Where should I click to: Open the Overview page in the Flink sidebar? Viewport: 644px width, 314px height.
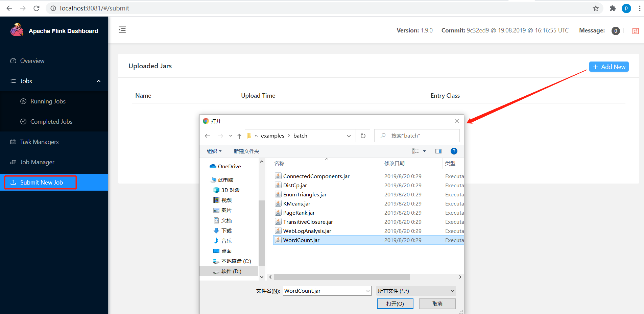point(32,61)
